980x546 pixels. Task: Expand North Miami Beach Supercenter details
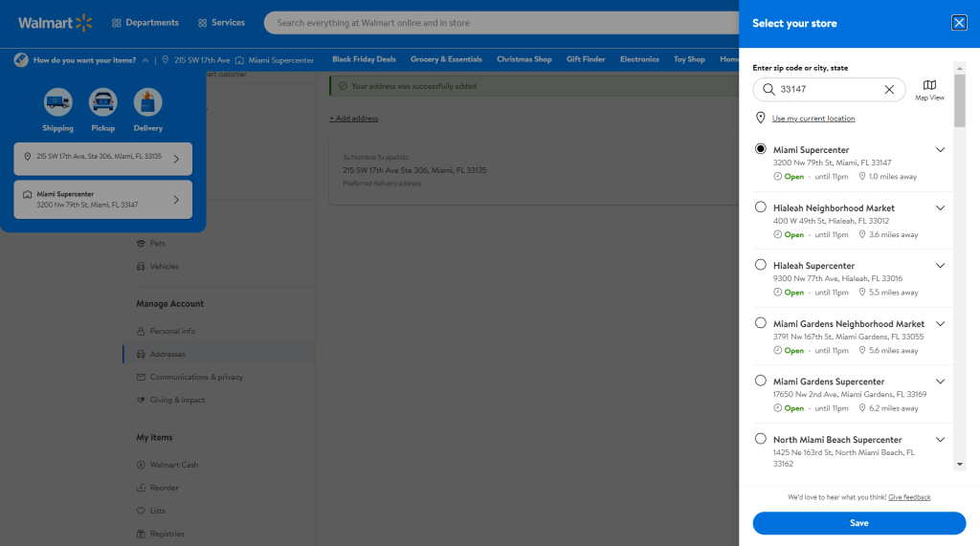tap(940, 439)
